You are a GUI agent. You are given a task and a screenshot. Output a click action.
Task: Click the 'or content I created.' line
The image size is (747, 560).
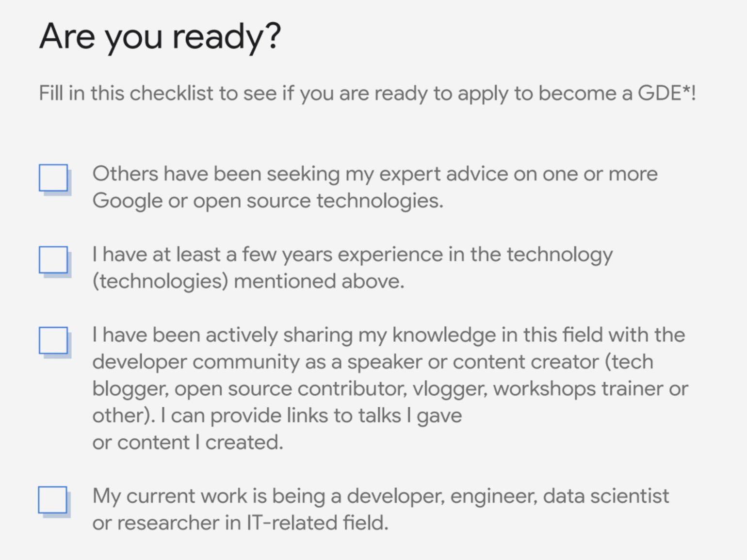coord(188,442)
